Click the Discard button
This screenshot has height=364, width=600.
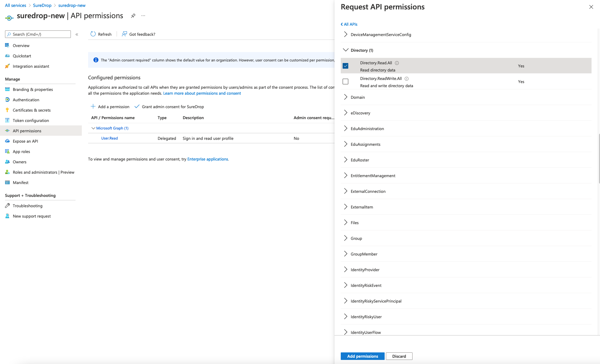[x=399, y=356]
